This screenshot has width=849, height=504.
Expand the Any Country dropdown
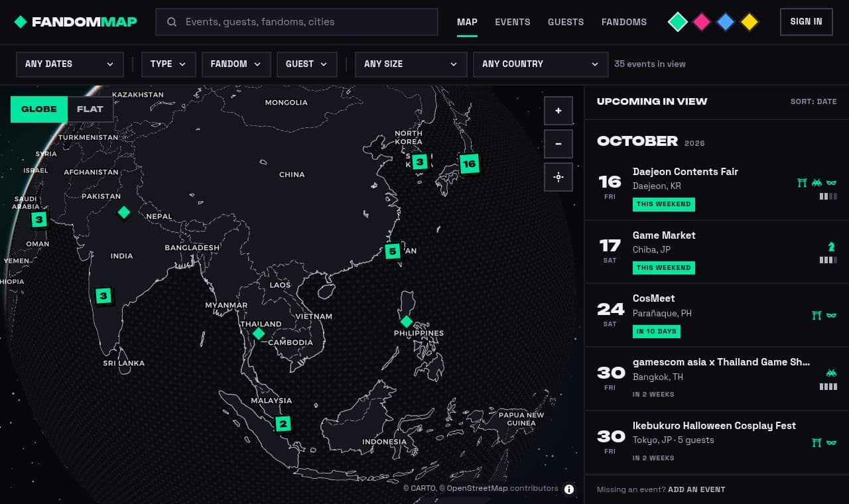(541, 64)
